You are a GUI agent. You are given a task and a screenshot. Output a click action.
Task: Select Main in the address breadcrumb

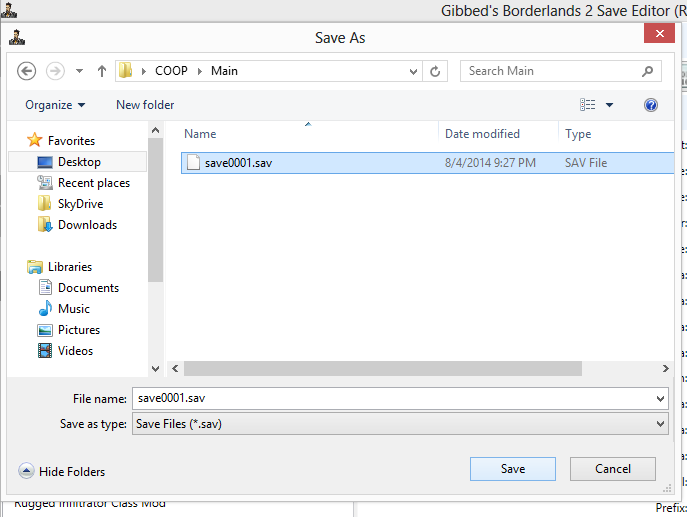coord(224,71)
